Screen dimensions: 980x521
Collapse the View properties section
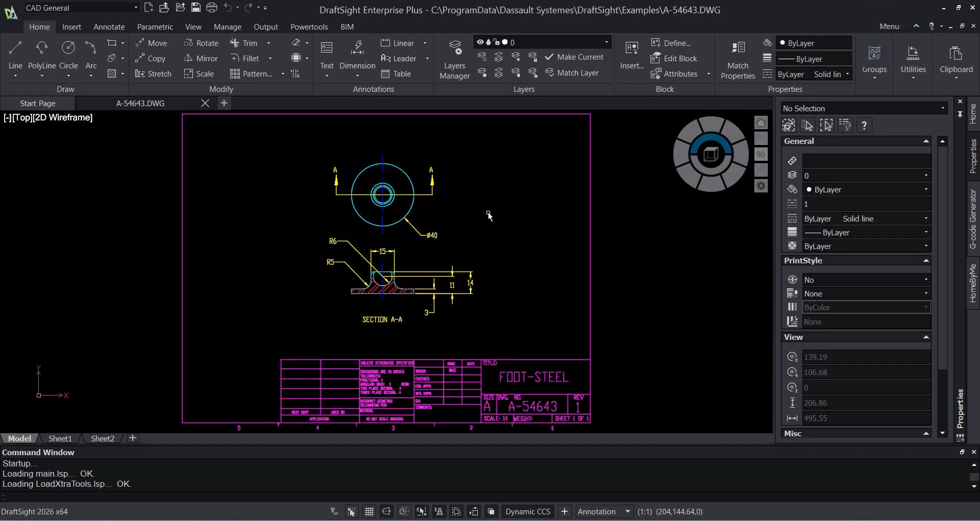tap(926, 337)
